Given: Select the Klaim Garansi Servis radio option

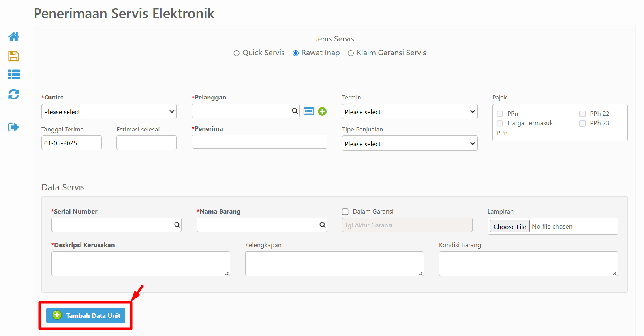Looking at the screenshot, I should [351, 53].
